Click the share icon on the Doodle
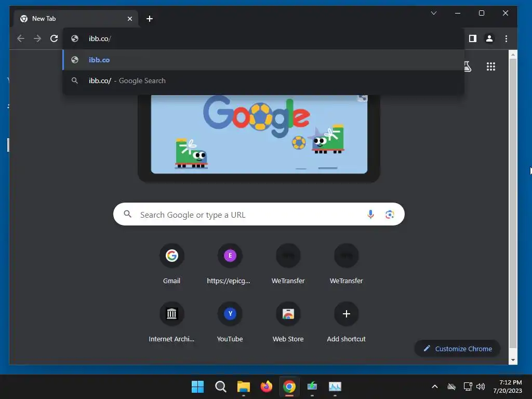This screenshot has height=399, width=532. point(362,98)
